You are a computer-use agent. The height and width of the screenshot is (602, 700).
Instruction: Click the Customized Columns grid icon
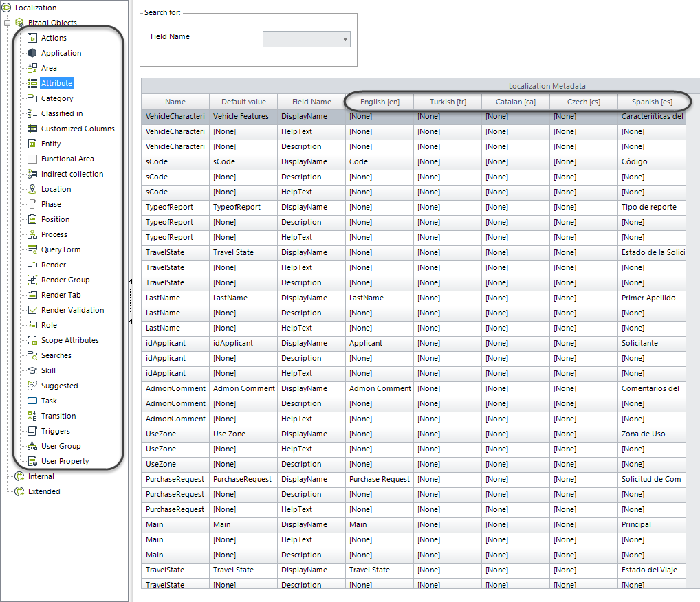[x=32, y=129]
